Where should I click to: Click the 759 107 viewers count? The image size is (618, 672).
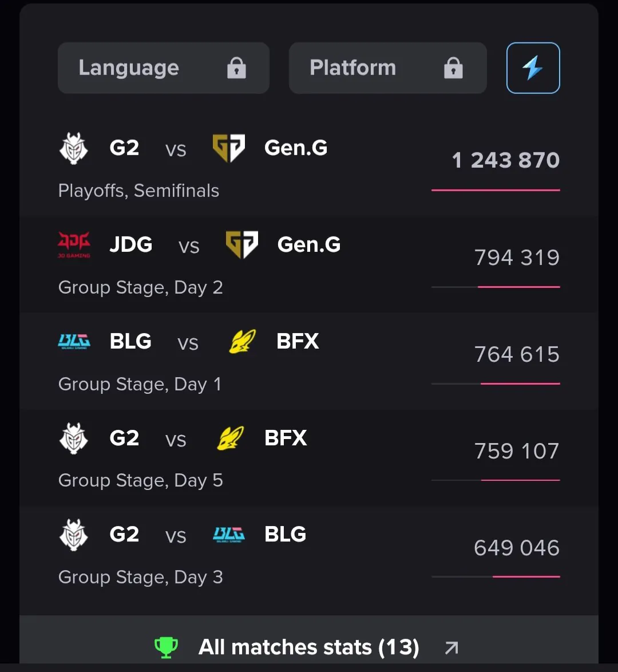pos(517,451)
